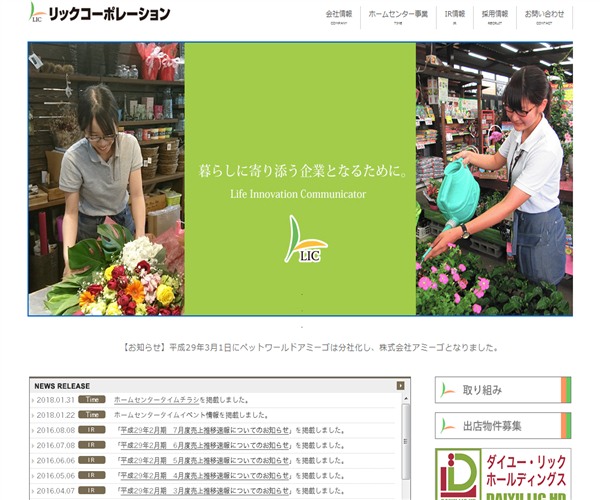This screenshot has height=500, width=600.
Task: Click the リックコーポレーション logo in header
Action: [x=99, y=13]
